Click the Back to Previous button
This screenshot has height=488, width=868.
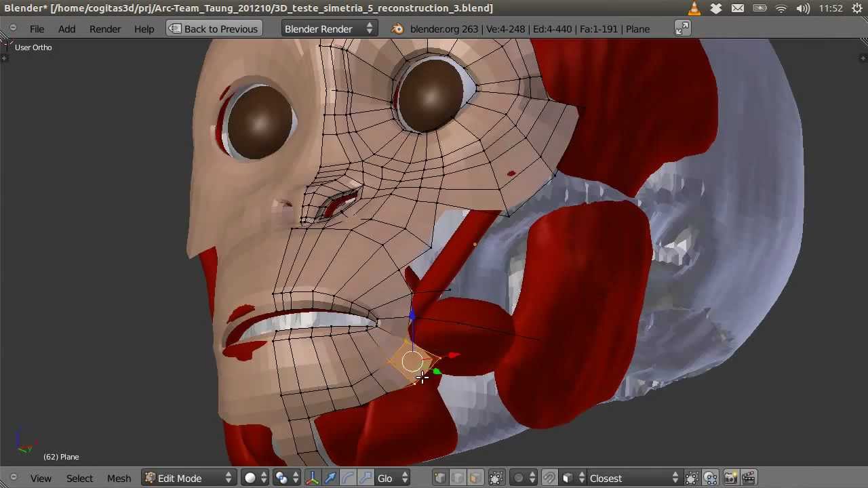click(x=214, y=28)
